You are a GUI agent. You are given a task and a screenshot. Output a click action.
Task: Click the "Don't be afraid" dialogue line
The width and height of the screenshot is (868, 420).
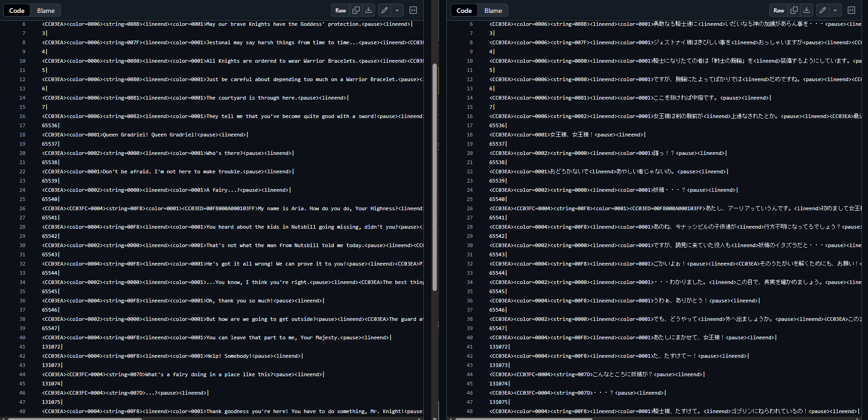point(168,172)
